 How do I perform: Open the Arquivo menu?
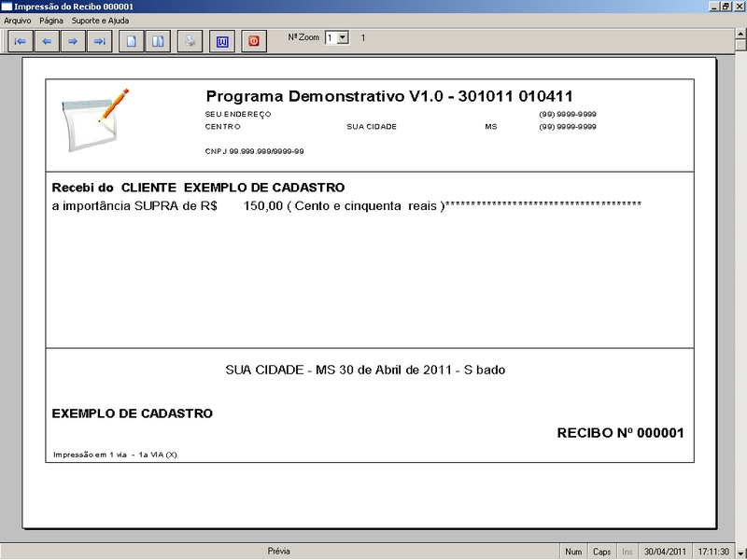pyautogui.click(x=18, y=21)
